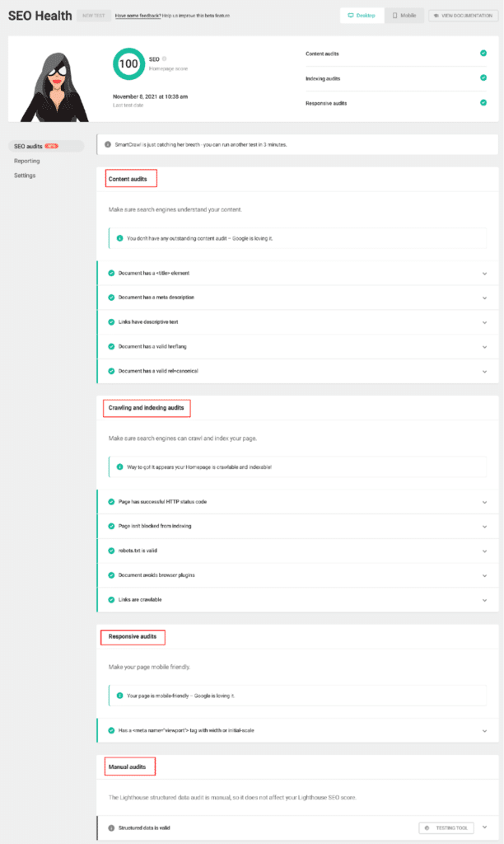Click the 100 SEO score circle
The image size is (504, 844).
click(x=128, y=64)
